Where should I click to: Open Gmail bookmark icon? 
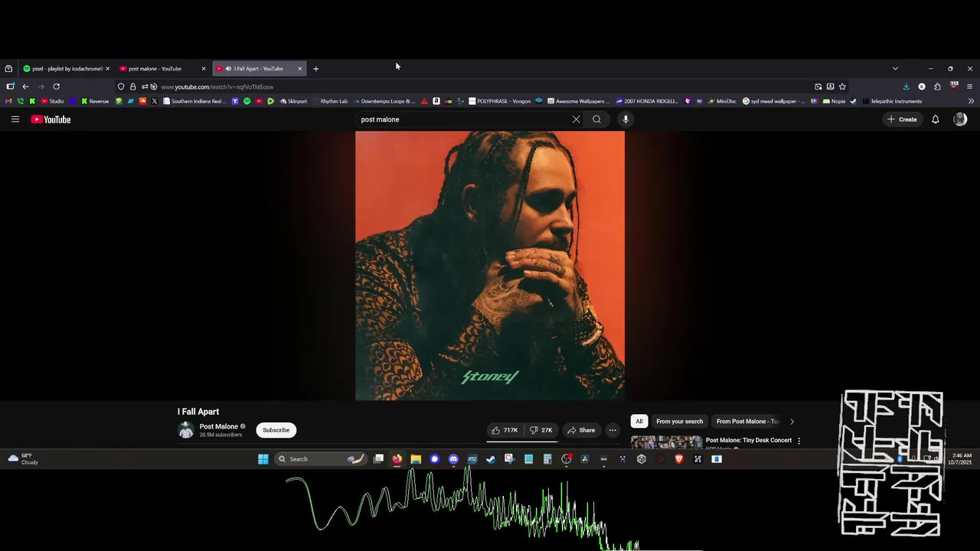pos(8,101)
